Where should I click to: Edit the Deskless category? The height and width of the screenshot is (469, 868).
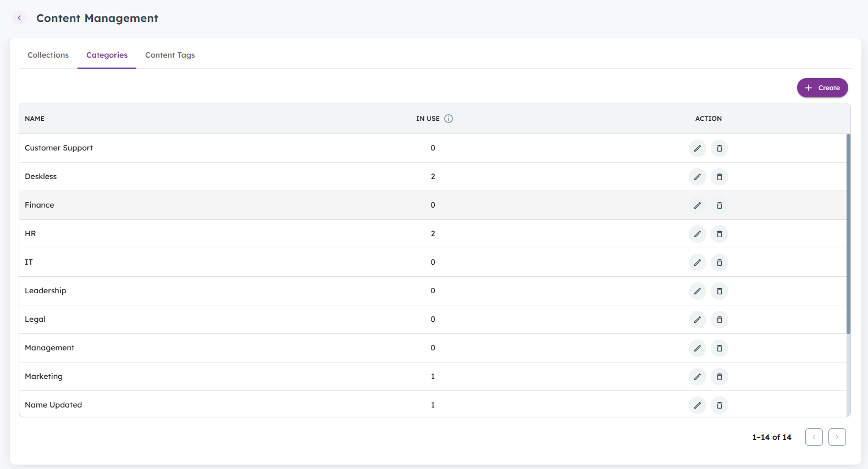[698, 177]
